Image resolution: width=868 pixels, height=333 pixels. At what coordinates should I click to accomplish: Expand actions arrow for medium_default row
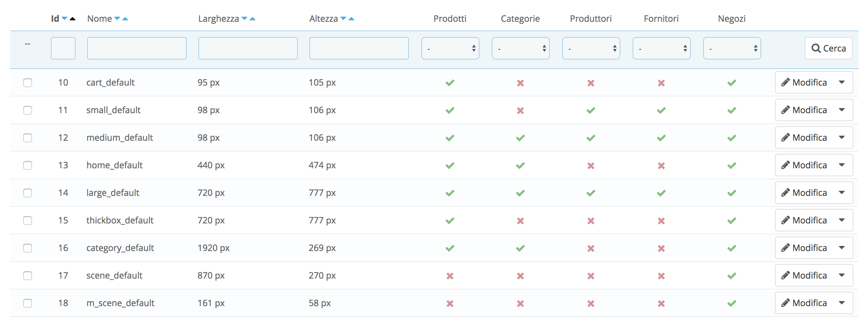842,137
